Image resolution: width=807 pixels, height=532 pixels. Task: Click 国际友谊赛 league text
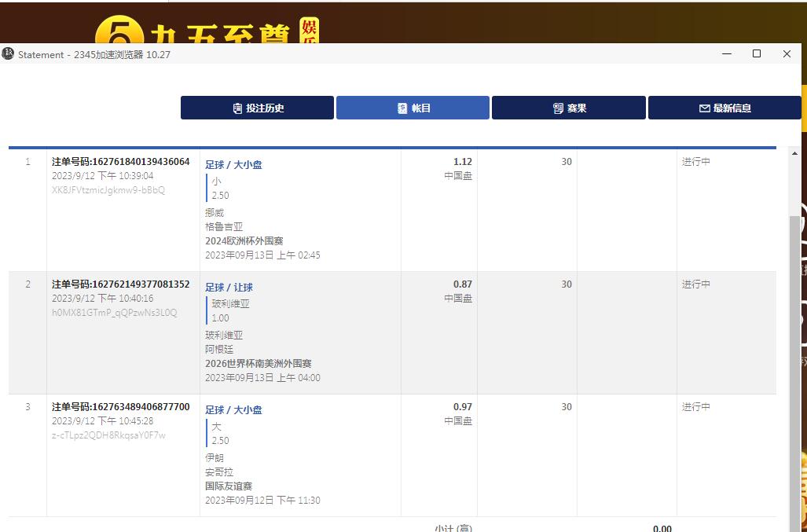coord(229,486)
